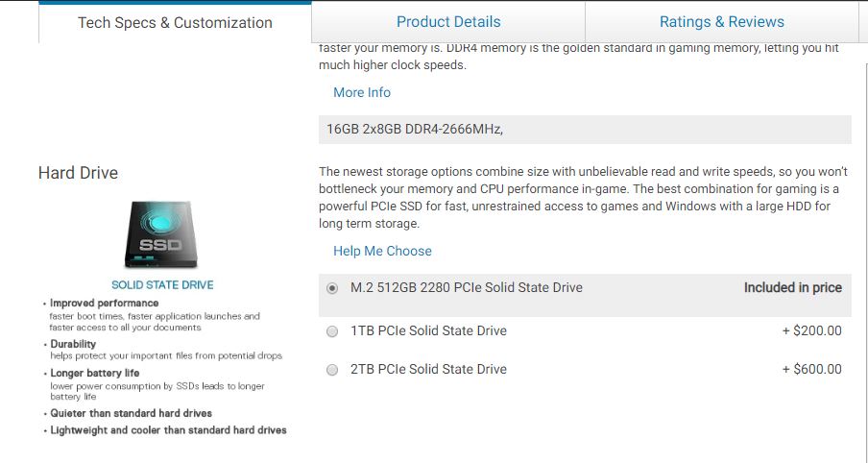Choose the 1TB PCIe Solid State Drive radio button
Image resolution: width=868 pixels, height=463 pixels.
[332, 331]
